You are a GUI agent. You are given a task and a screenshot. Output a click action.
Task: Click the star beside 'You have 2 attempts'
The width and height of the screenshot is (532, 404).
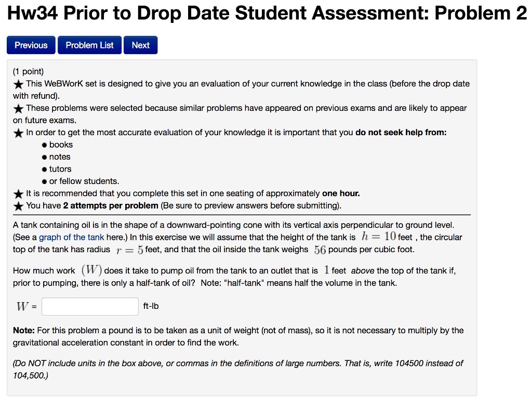[18, 206]
